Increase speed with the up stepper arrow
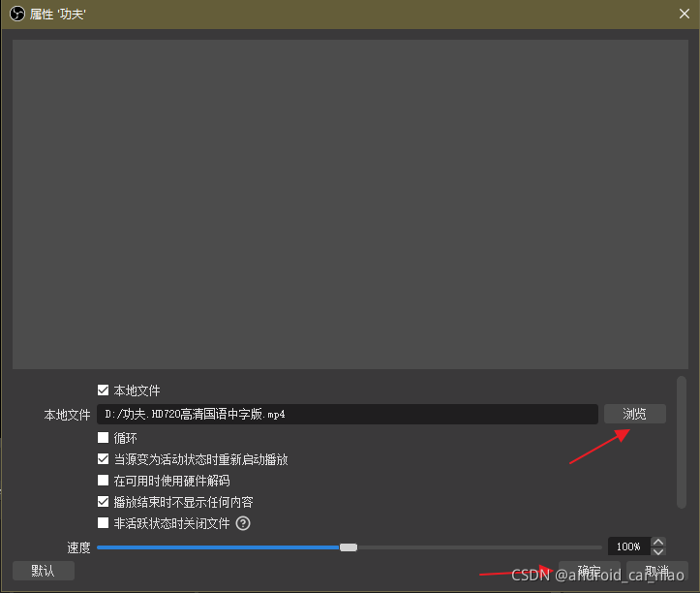This screenshot has width=700, height=593. pos(658,542)
